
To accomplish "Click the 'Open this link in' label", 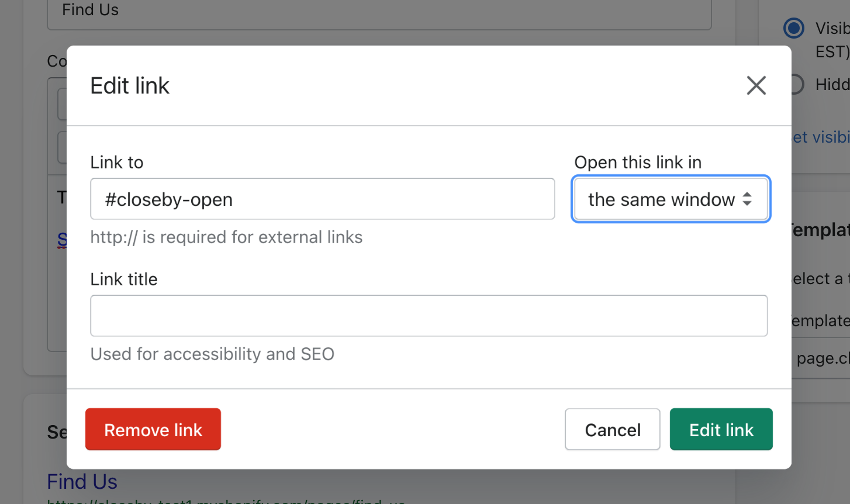I will click(x=638, y=163).
